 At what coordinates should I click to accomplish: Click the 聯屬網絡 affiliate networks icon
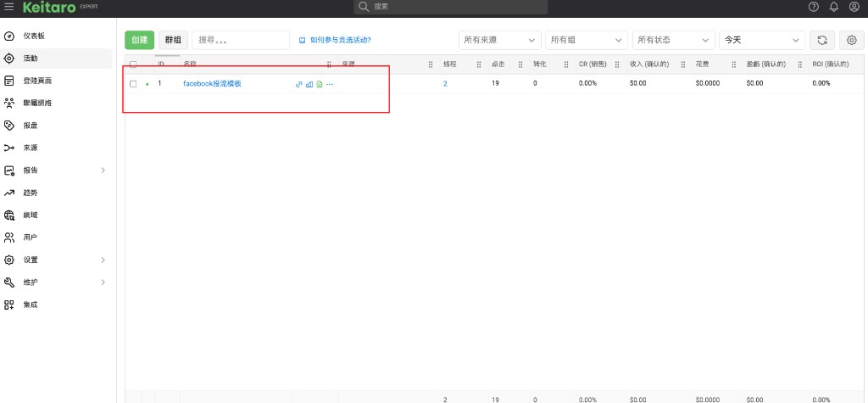9,104
